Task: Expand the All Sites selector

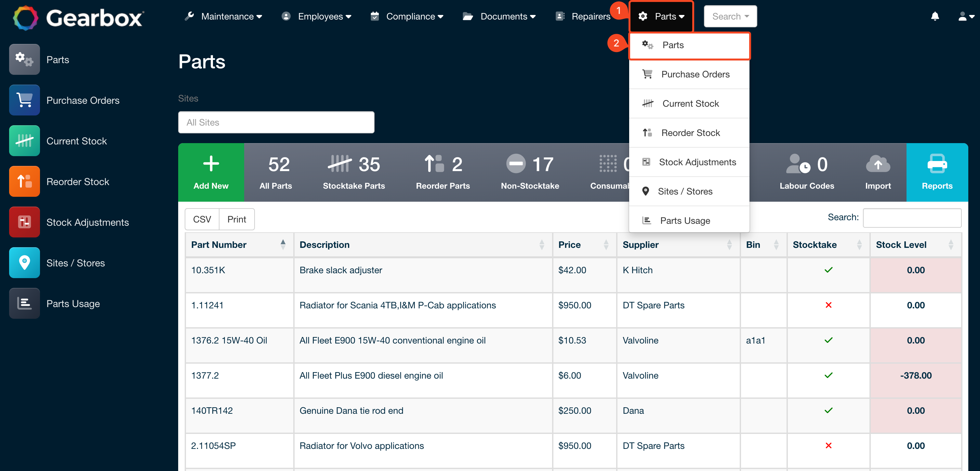Action: [276, 122]
